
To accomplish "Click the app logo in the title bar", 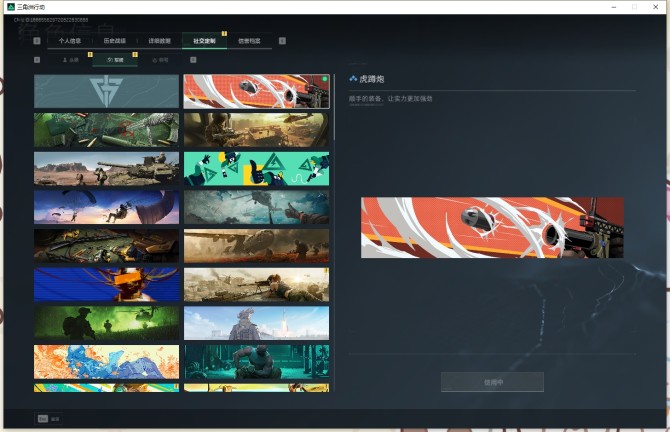I will [11, 7].
